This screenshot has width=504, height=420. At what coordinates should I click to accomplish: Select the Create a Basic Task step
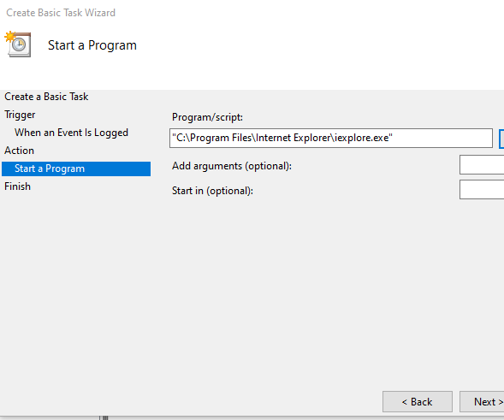point(46,97)
